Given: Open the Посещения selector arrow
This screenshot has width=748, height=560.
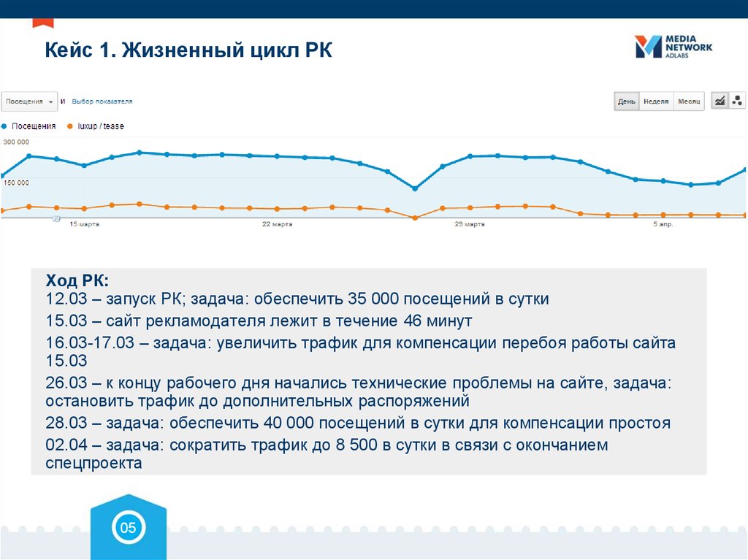Looking at the screenshot, I should tap(50, 101).
